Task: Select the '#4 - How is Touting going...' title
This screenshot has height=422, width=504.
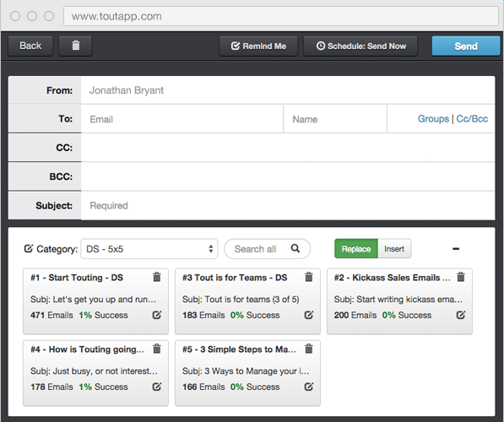Action: pos(88,349)
